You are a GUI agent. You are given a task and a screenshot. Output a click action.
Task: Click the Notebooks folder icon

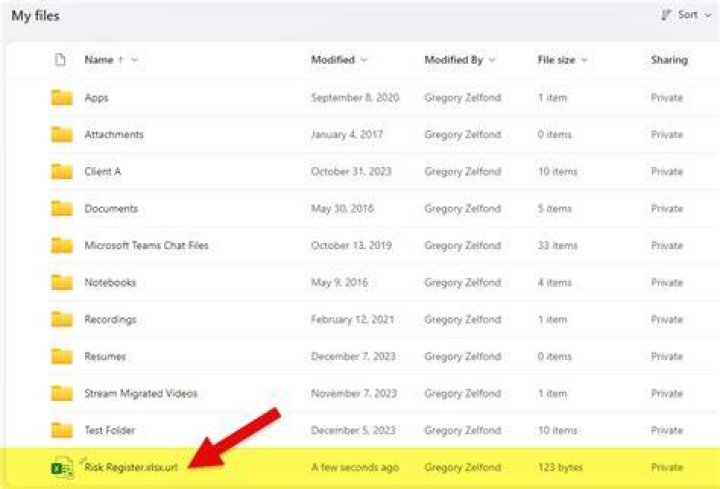point(62,282)
